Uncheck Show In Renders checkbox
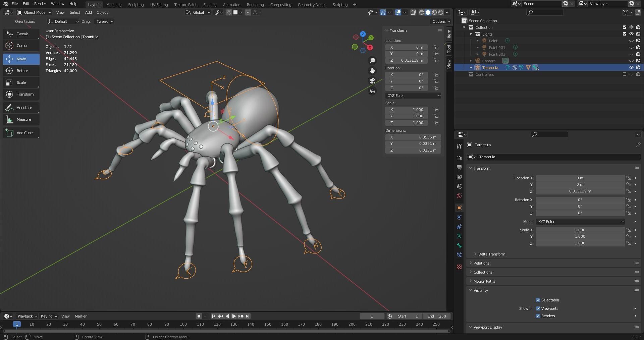This screenshot has height=340, width=644. click(x=538, y=316)
